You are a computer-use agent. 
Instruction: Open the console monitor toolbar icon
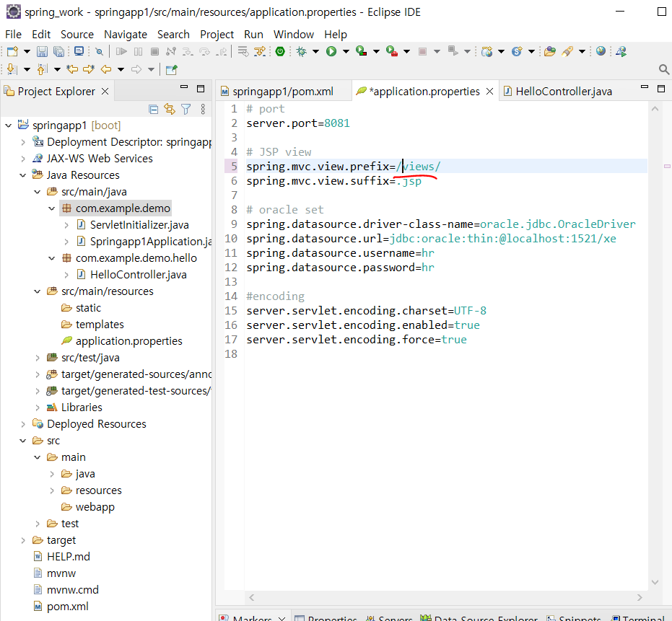(x=79, y=51)
